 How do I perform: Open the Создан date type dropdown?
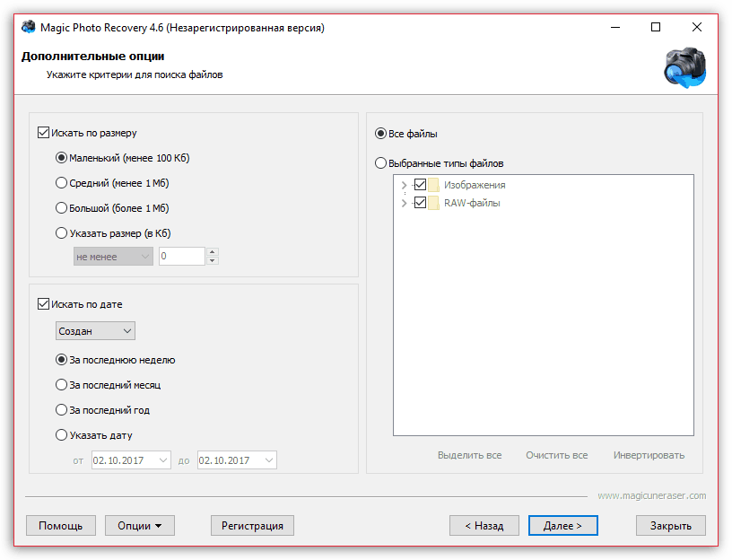pyautogui.click(x=95, y=331)
